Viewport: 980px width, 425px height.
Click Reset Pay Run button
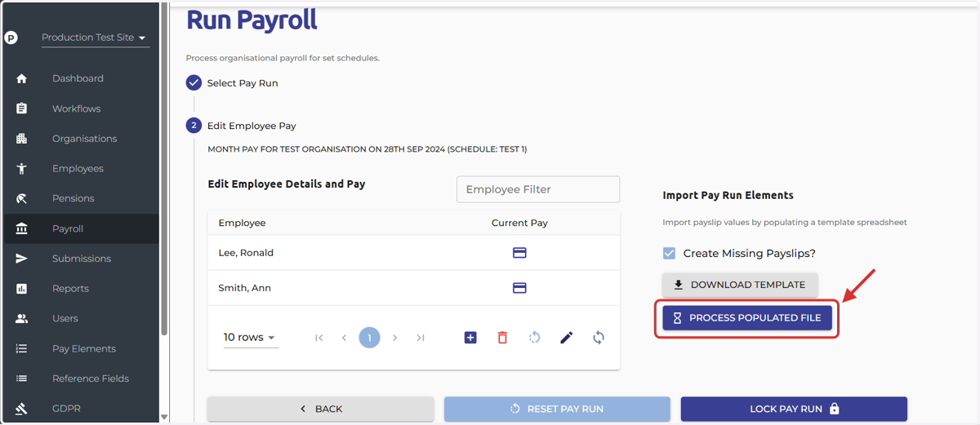(557, 410)
